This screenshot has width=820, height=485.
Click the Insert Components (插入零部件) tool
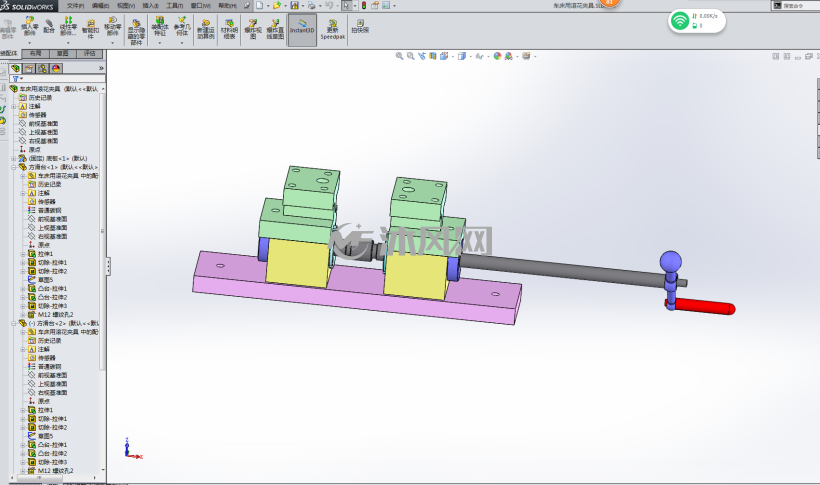click(29, 28)
